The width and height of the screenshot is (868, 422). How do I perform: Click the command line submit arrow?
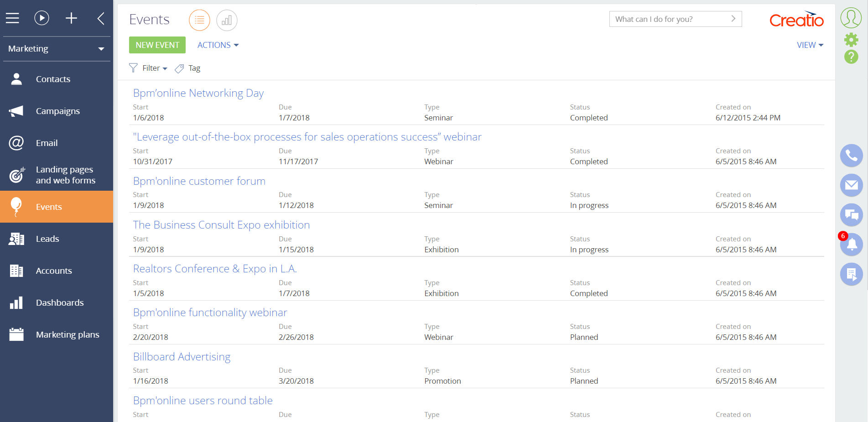(733, 19)
